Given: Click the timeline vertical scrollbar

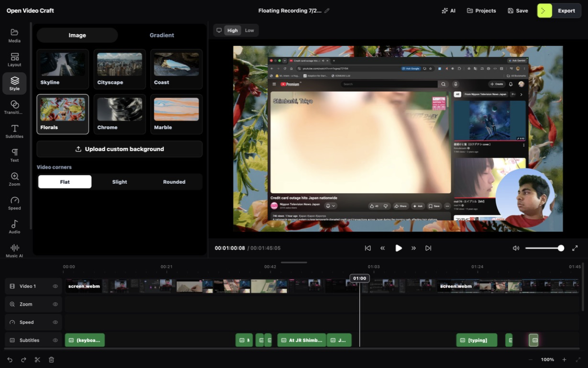Looking at the screenshot, I should pos(583,287).
